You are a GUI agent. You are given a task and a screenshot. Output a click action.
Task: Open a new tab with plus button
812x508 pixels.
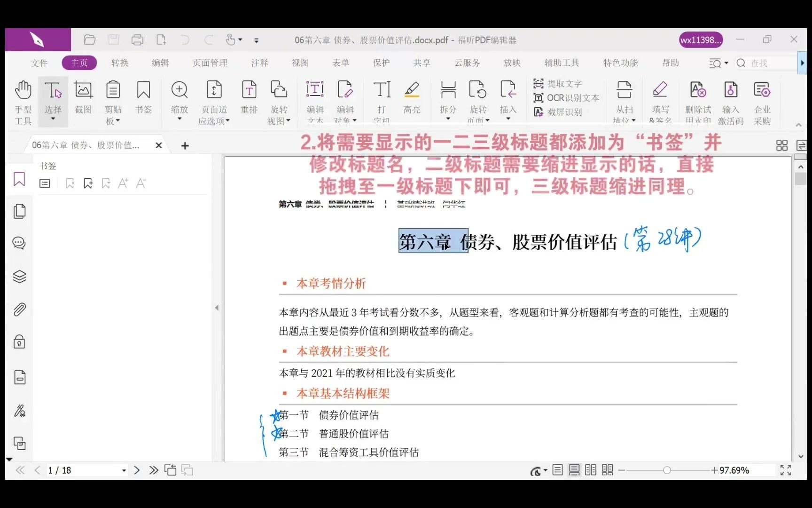(x=185, y=146)
